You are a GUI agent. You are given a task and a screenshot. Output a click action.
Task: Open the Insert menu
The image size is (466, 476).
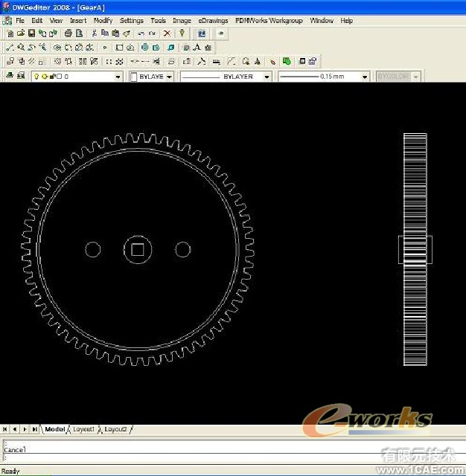(78, 21)
